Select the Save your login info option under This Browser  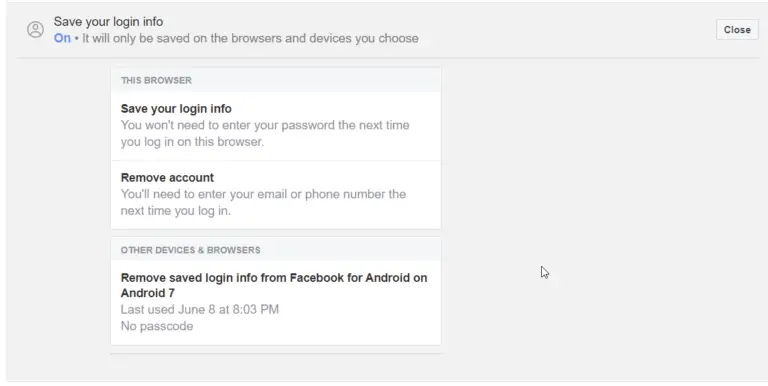click(x=276, y=126)
